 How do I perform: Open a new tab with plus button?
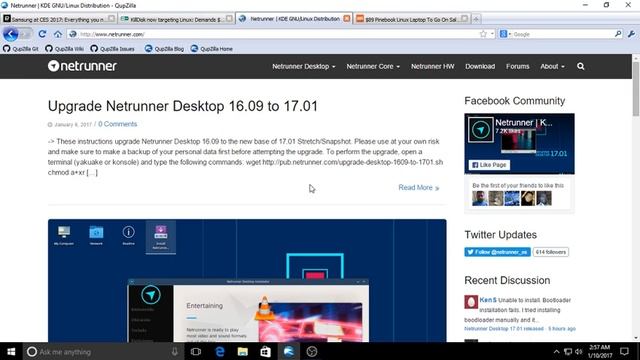476,19
